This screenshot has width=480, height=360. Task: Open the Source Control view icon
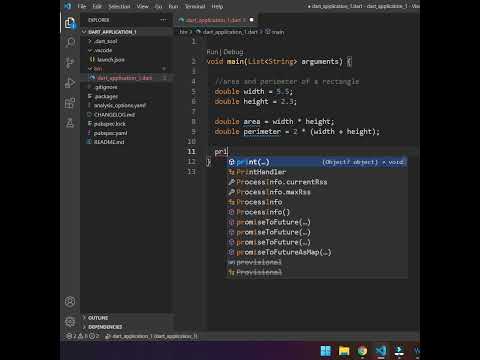[x=70, y=63]
